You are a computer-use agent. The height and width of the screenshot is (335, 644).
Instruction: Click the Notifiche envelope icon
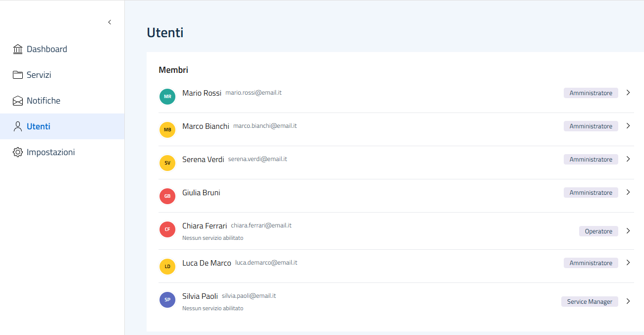[18, 101]
